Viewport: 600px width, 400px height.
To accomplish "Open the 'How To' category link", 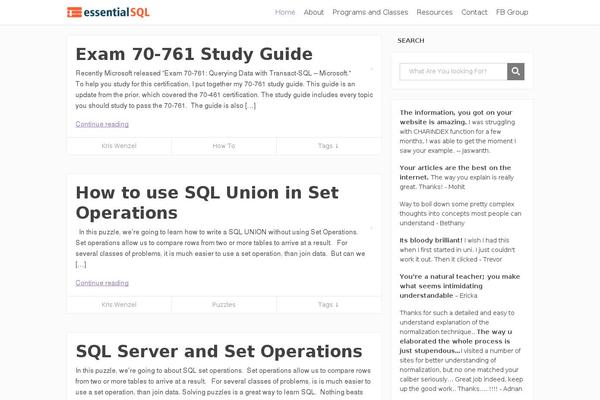I will (224, 146).
